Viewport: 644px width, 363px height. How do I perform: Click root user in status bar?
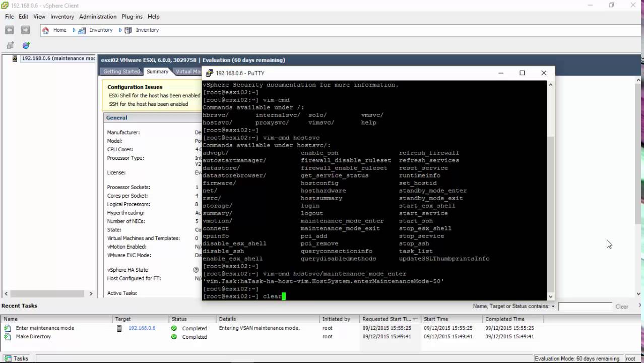tap(630, 358)
